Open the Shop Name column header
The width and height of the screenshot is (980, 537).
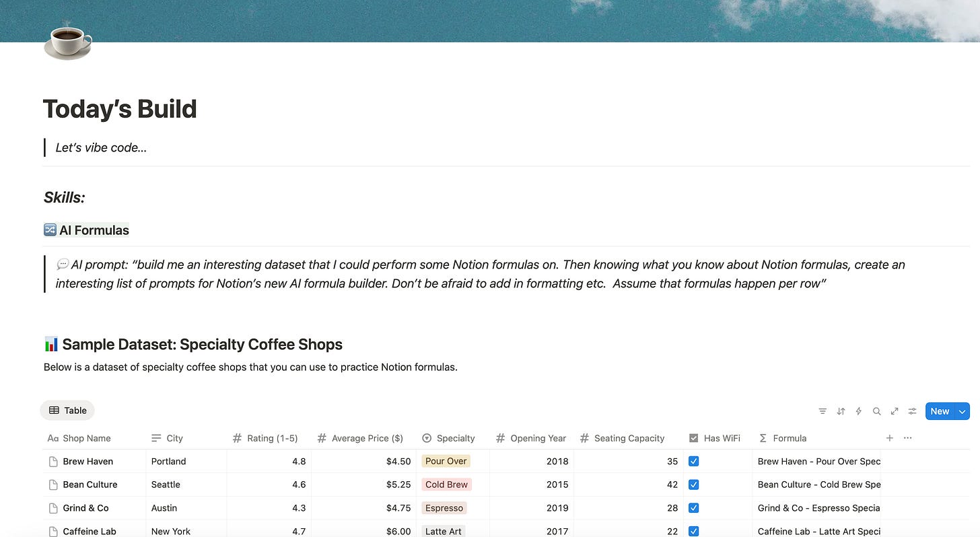click(94, 438)
